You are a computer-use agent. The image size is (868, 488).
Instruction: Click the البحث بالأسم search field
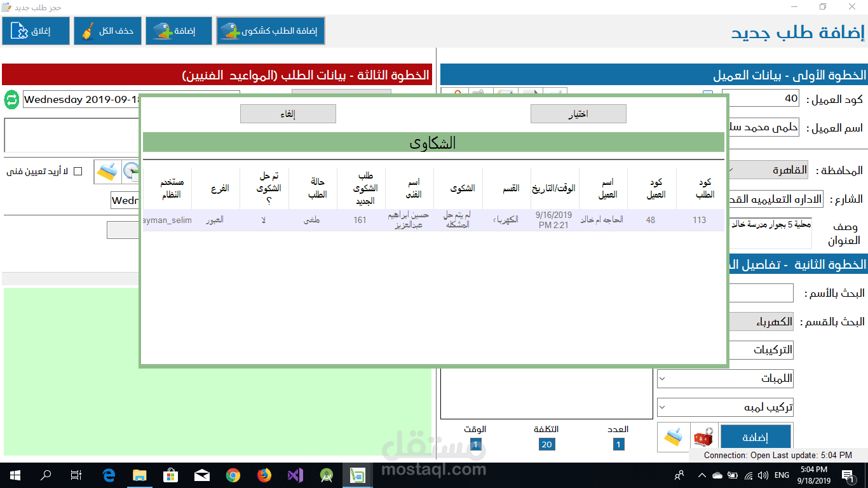click(x=761, y=293)
